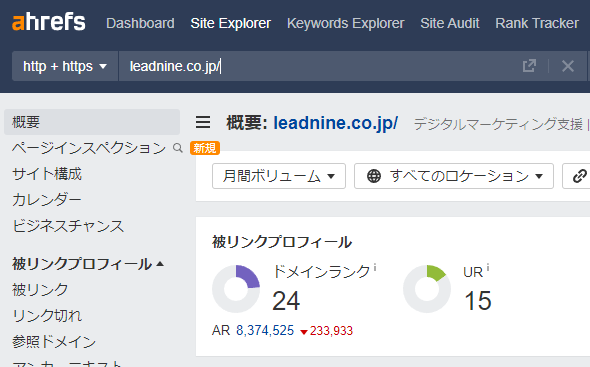
Task: Open サイト構成 in the sidebar
Action: [47, 174]
